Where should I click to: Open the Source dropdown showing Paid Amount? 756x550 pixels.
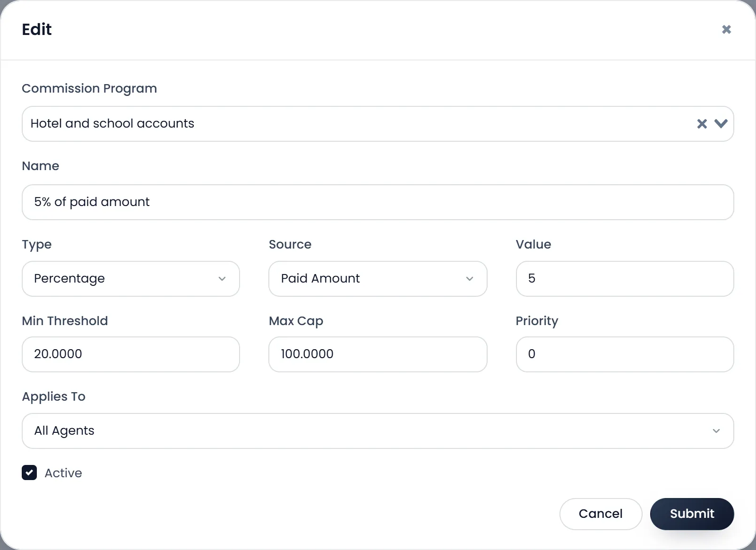point(378,279)
